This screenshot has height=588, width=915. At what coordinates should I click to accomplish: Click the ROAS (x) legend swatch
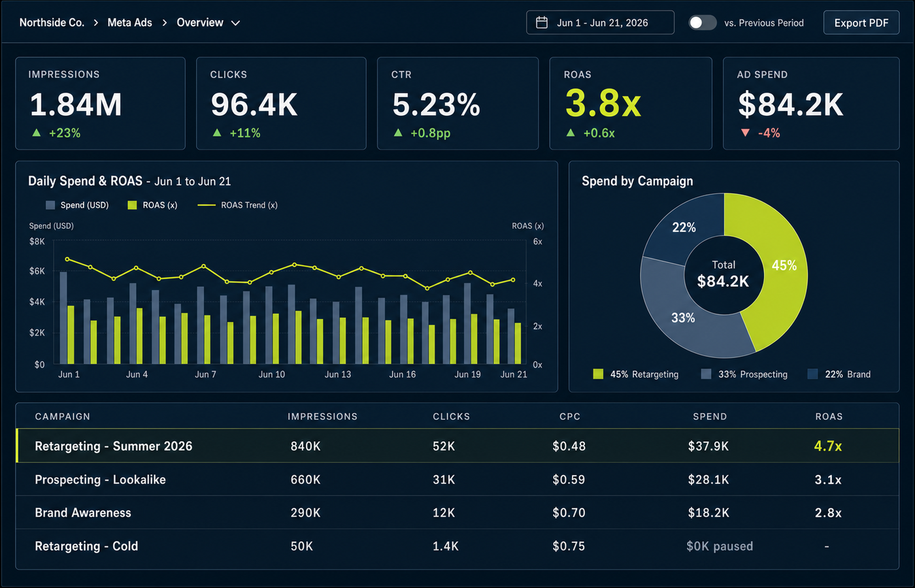(x=132, y=205)
